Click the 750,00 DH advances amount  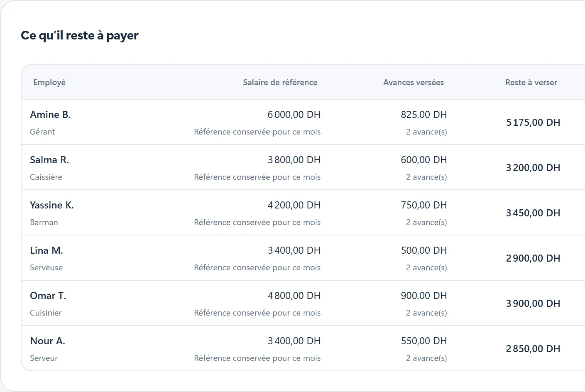(424, 205)
